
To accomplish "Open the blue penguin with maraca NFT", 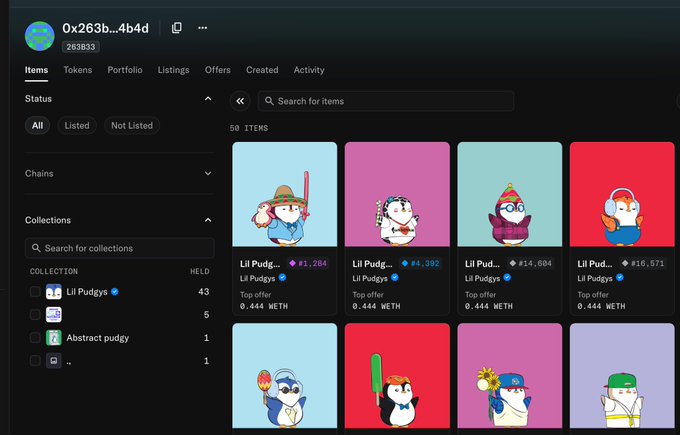I will coord(284,376).
